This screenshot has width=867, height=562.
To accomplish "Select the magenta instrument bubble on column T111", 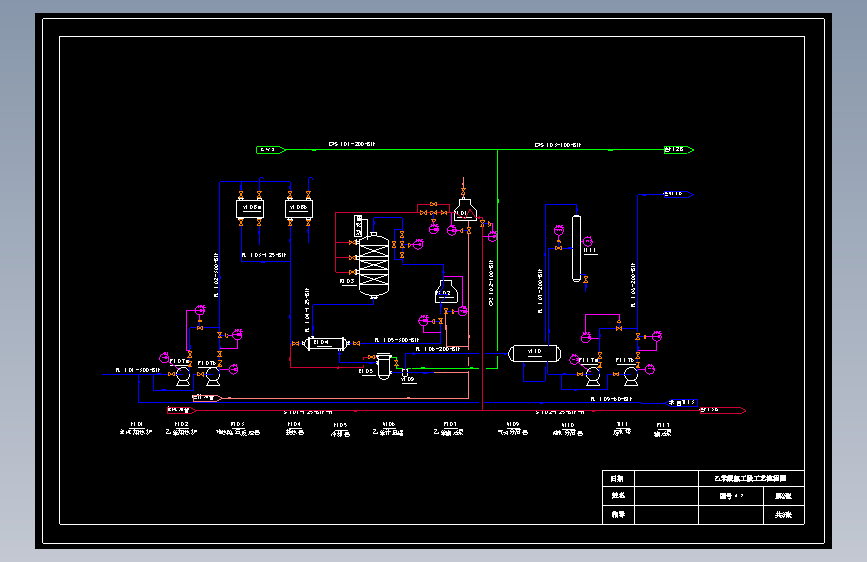I will (x=588, y=242).
